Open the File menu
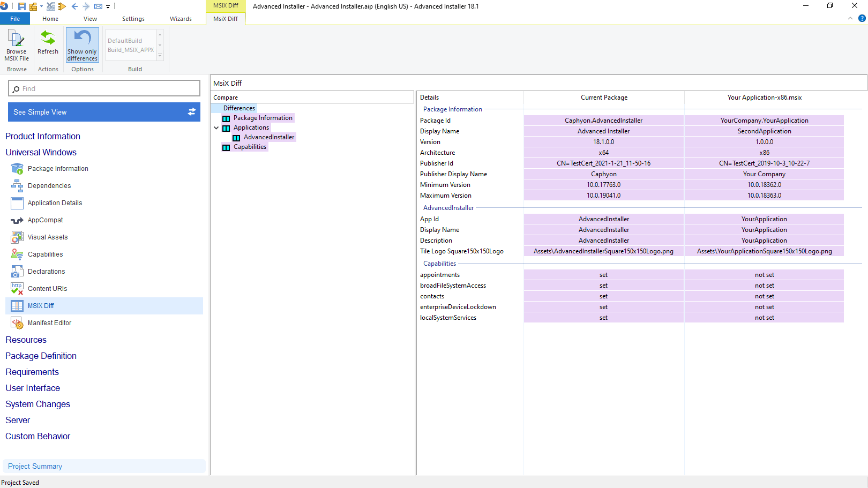Viewport: 868px width, 488px height. click(x=15, y=18)
